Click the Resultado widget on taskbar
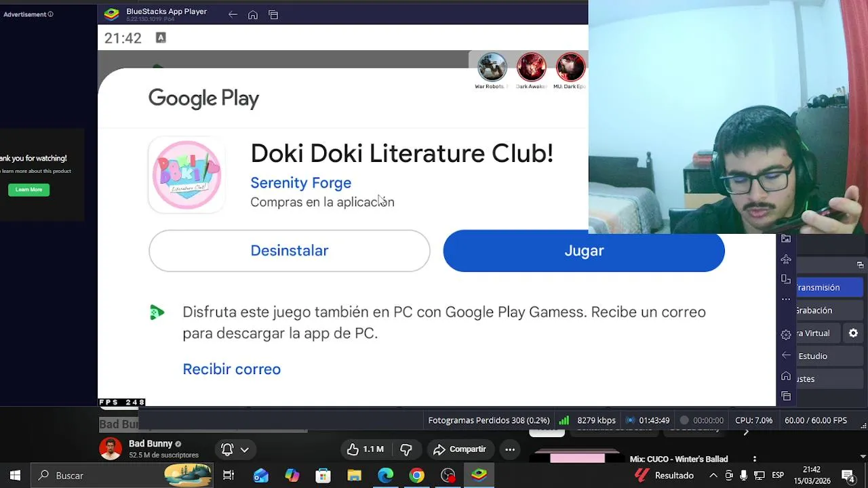The image size is (868, 488). (x=665, y=476)
